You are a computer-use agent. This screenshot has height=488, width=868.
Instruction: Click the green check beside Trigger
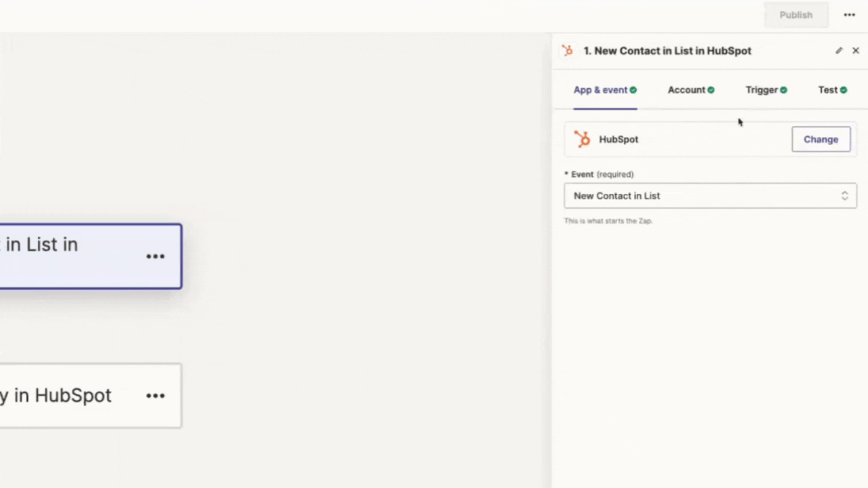pyautogui.click(x=783, y=90)
